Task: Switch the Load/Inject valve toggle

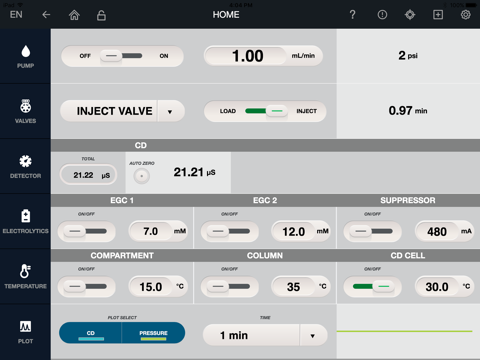Action: 265,111
